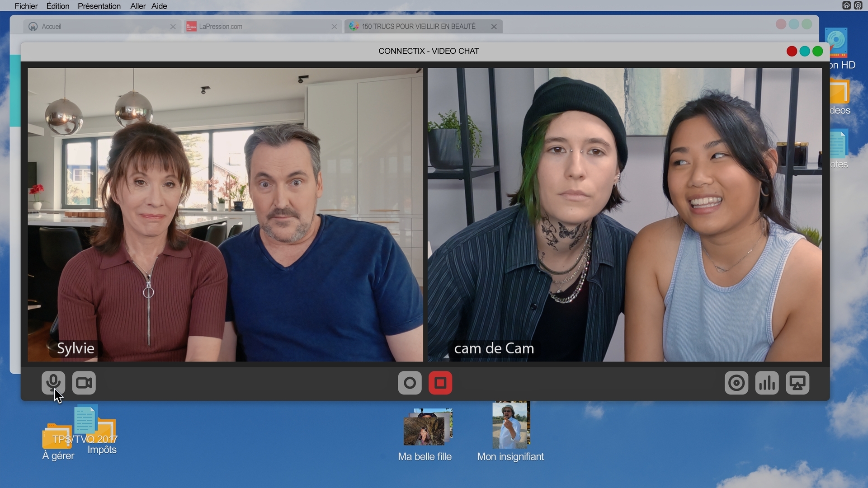Select Sylvie's video feed

225,215
